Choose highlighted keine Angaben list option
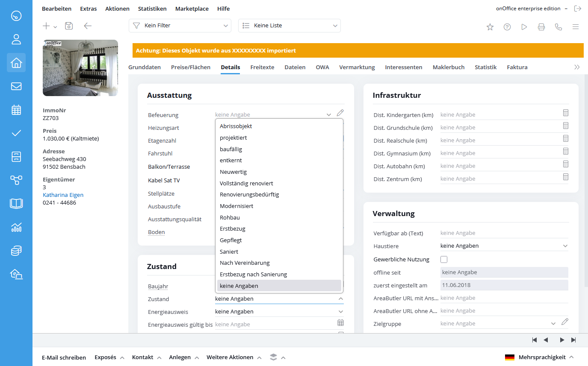This screenshot has height=366, width=588. coord(279,286)
